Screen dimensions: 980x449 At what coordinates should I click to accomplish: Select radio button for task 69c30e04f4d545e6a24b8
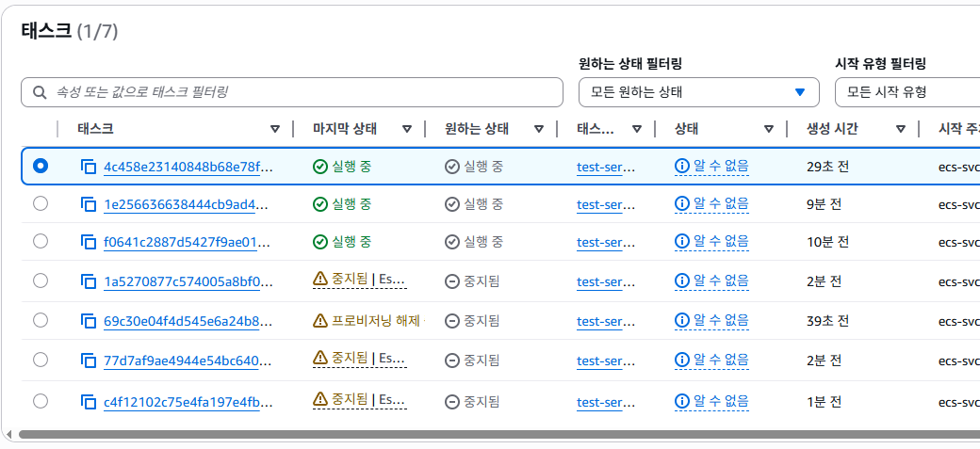41,320
